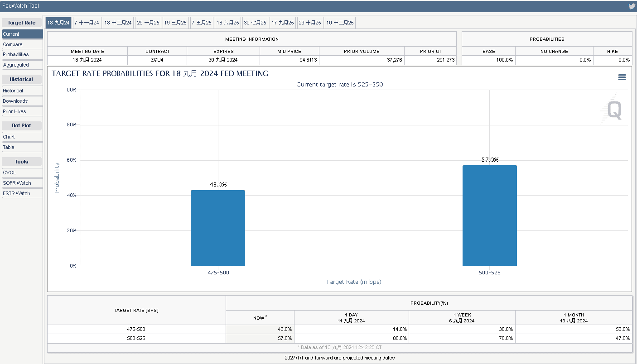The image size is (637, 364).
Task: Click the expires date 30 九月 2024
Action: coord(223,60)
